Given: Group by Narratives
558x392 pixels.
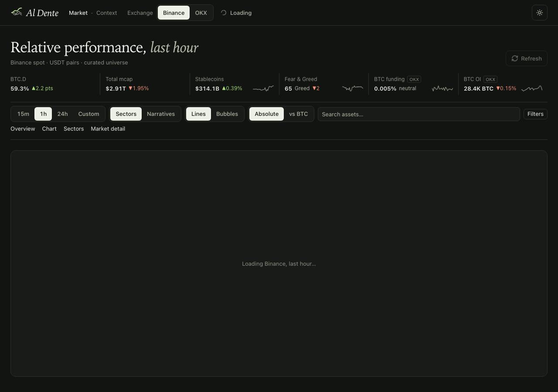Looking at the screenshot, I should pyautogui.click(x=161, y=114).
